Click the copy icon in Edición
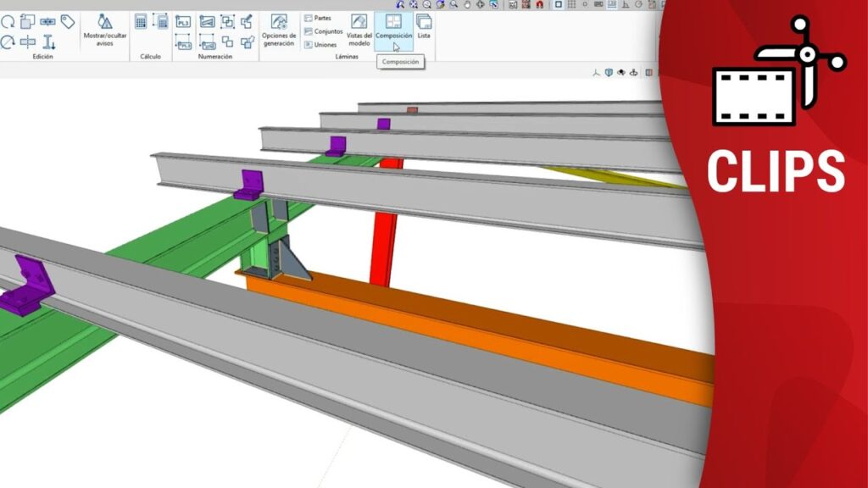The width and height of the screenshot is (868, 488). 27,22
